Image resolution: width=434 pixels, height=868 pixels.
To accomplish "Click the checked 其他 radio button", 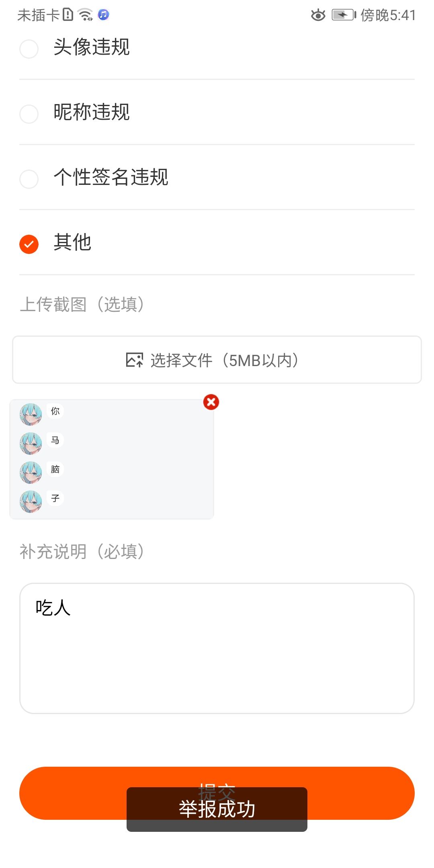I will (29, 244).
